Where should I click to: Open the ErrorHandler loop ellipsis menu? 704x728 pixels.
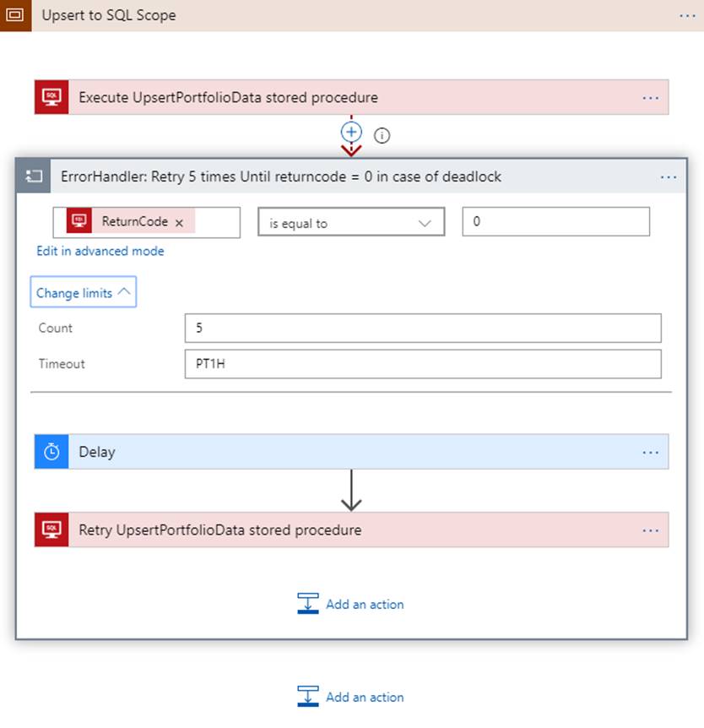[x=669, y=177]
